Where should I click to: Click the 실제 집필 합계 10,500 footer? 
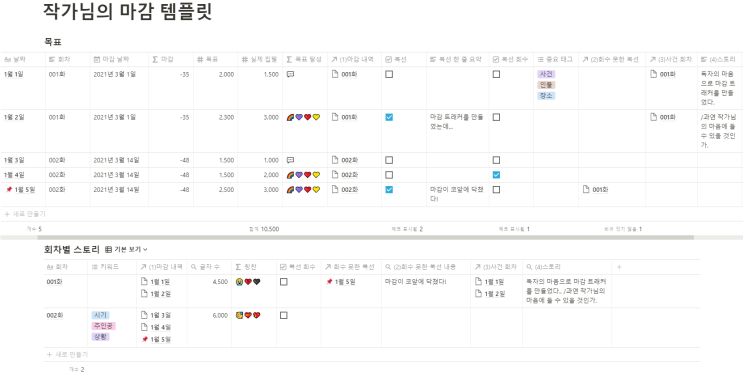click(264, 229)
